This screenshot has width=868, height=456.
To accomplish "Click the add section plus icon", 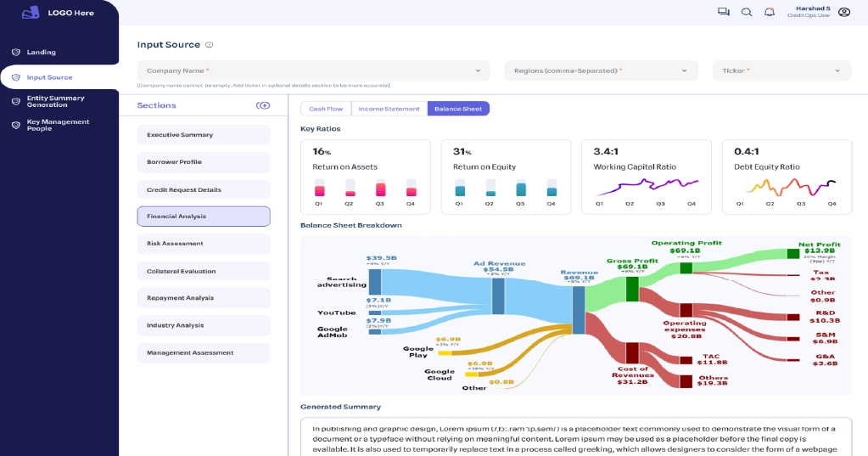I will point(263,105).
